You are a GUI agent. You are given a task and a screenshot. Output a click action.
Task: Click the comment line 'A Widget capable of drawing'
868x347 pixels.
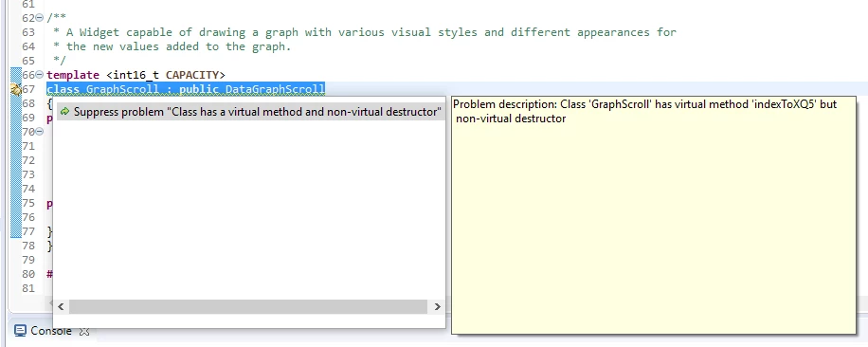(371, 32)
